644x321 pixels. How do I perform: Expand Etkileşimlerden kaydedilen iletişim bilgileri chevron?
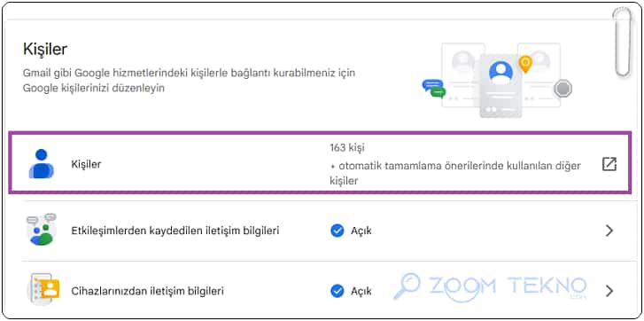coord(609,231)
